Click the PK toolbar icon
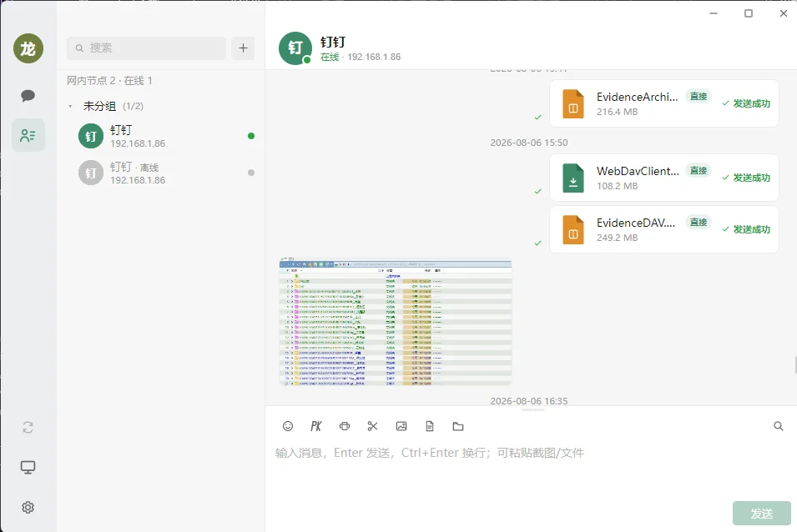Viewport: 797px width, 532px height. click(316, 426)
